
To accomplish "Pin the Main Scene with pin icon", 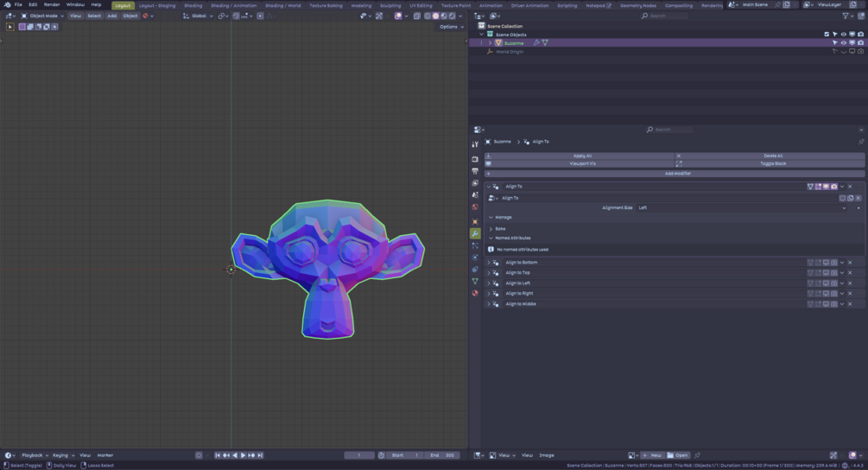I will tap(777, 4).
